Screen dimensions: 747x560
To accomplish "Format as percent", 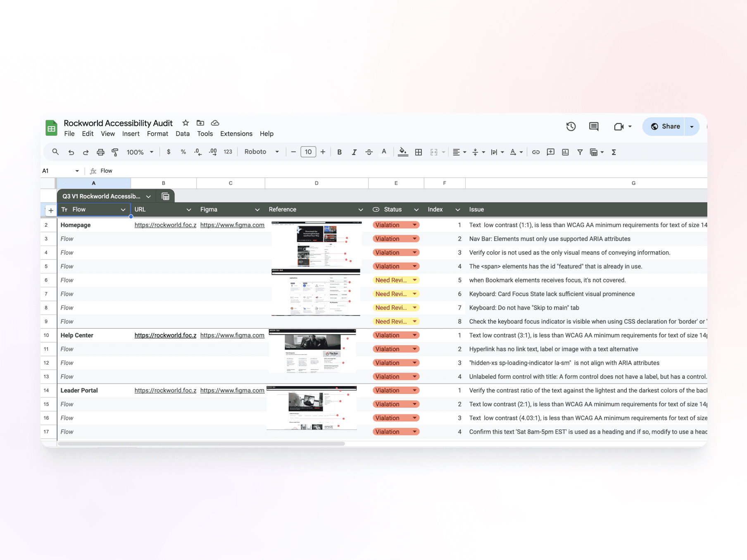I will tap(183, 152).
